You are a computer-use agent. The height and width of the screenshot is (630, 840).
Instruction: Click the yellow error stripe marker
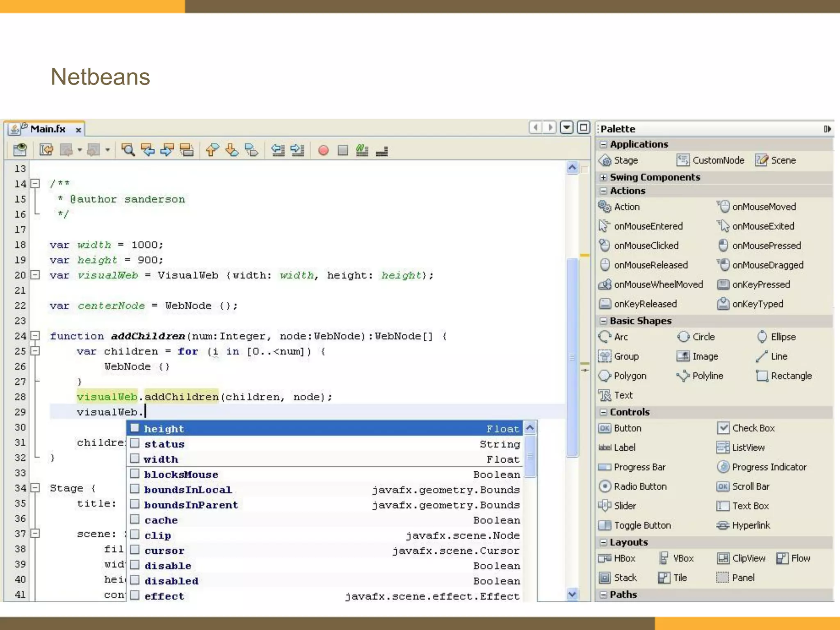tap(584, 255)
